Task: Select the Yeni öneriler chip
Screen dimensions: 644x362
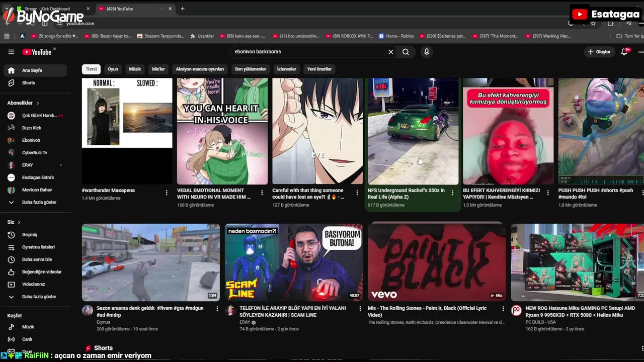Action: (x=319, y=69)
